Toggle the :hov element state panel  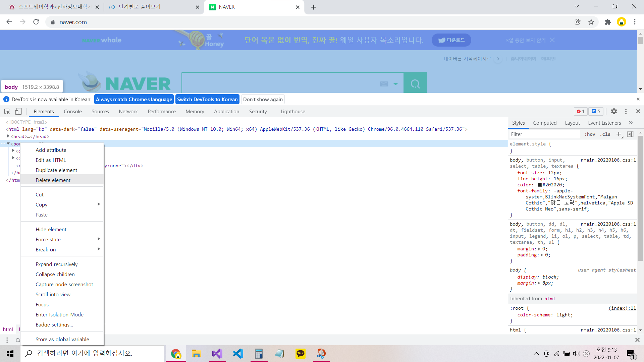point(590,134)
